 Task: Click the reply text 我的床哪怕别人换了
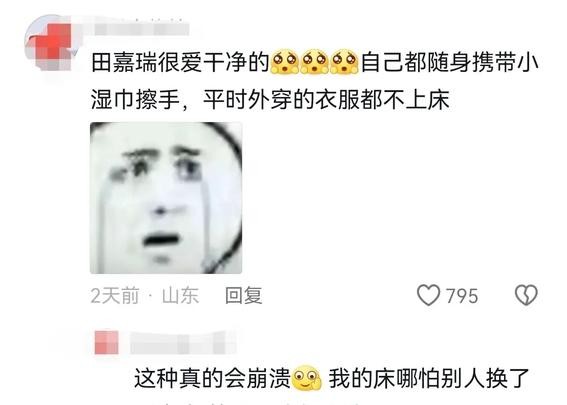pos(429,378)
